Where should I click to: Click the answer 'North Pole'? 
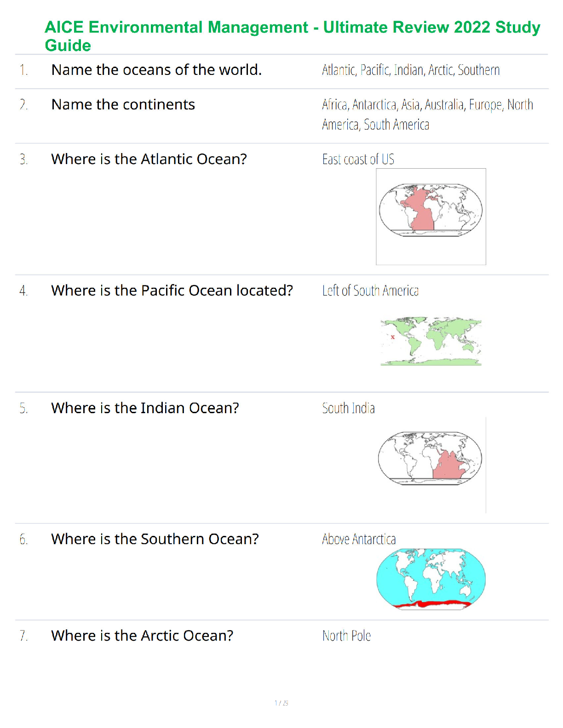pyautogui.click(x=346, y=636)
